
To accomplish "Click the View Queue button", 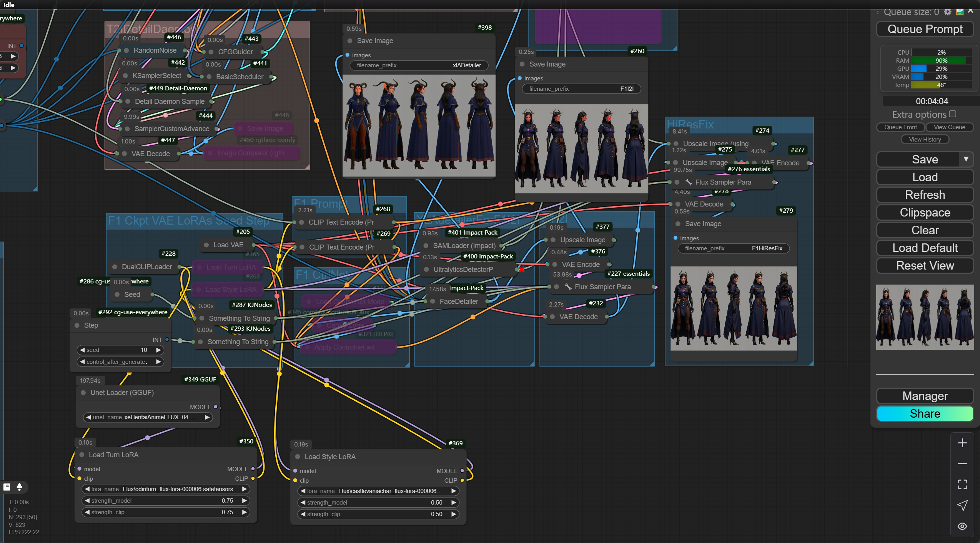I will pyautogui.click(x=949, y=127).
